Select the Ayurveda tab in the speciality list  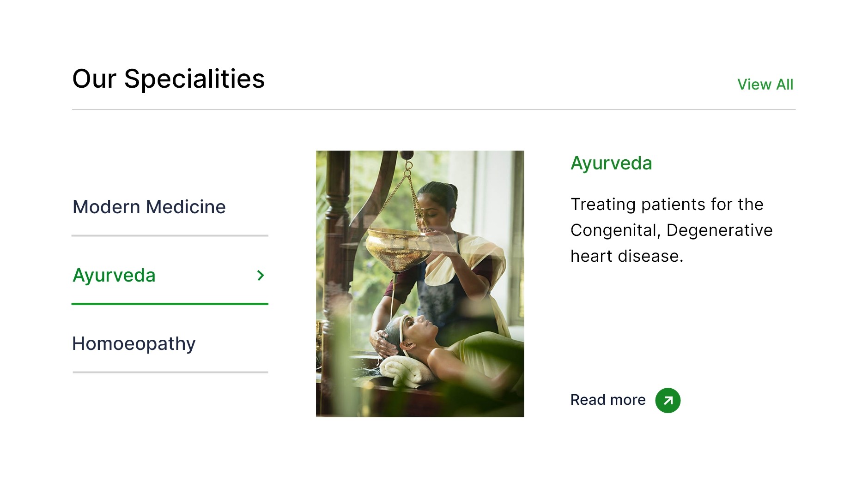click(x=114, y=275)
